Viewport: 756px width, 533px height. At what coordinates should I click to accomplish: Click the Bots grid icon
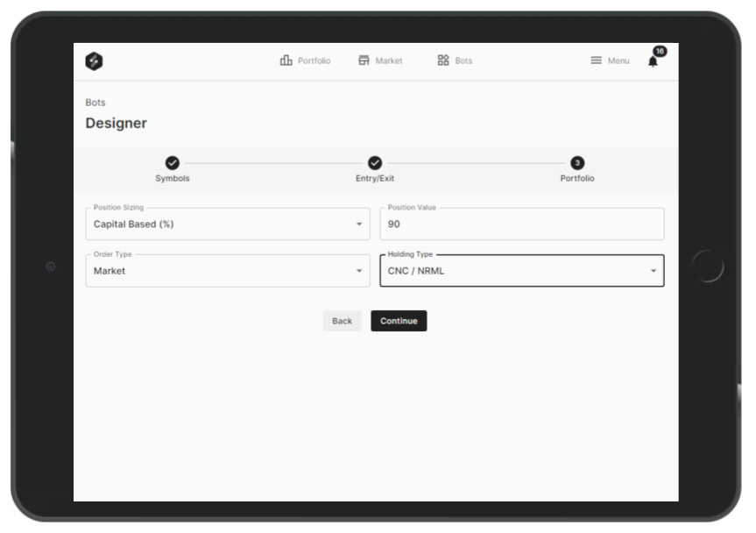pos(443,60)
